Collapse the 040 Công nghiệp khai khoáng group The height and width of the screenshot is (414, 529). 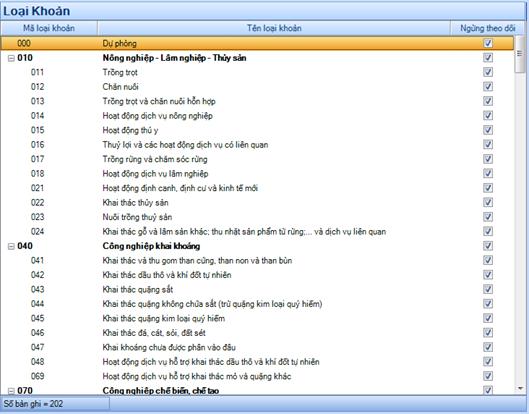[11, 247]
